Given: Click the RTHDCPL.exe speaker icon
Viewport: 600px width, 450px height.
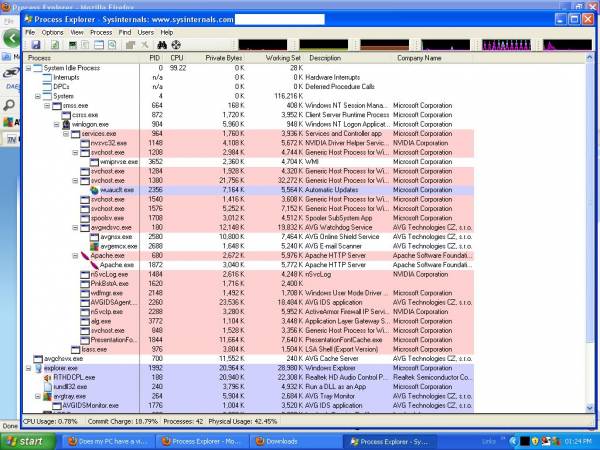Looking at the screenshot, I should (x=47, y=378).
